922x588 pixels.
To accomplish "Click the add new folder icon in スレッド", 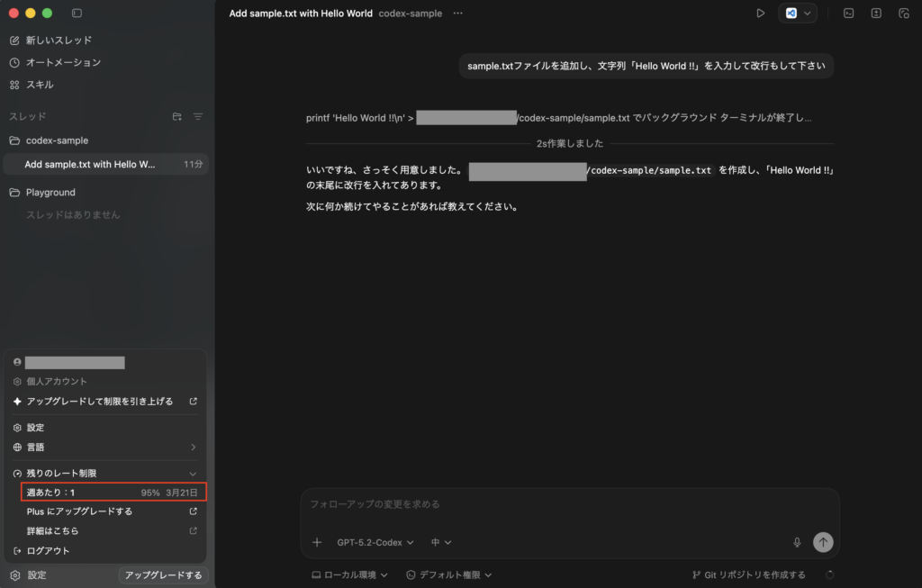I will [x=176, y=117].
